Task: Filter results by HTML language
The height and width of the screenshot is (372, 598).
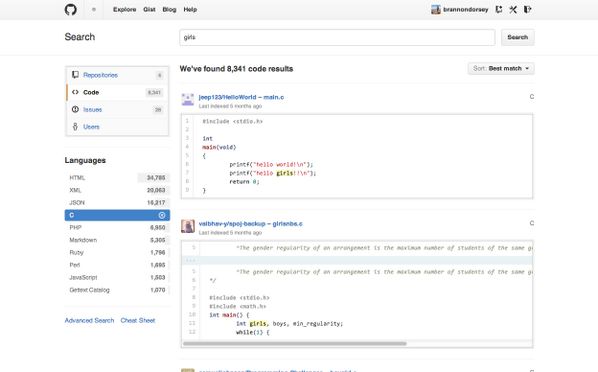Action: 117,178
